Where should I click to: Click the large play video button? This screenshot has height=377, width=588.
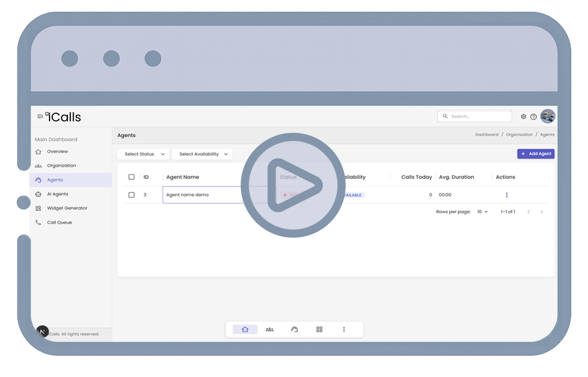293,185
